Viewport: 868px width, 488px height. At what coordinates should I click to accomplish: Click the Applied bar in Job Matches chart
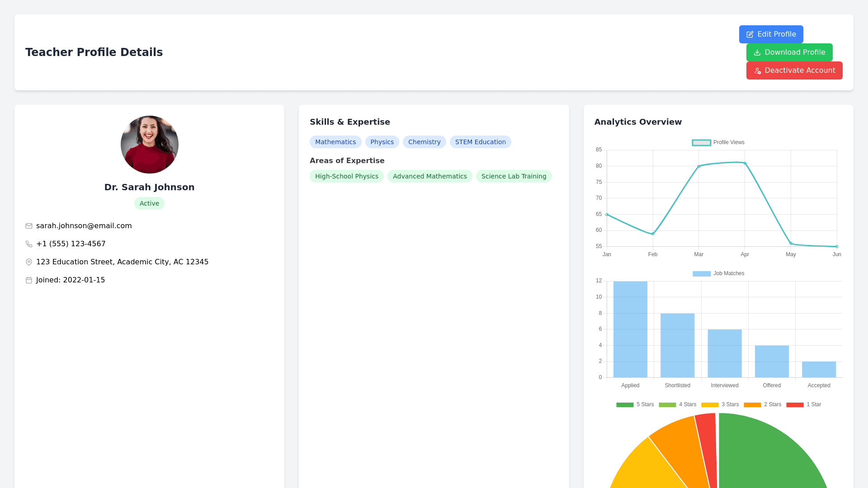pos(630,329)
